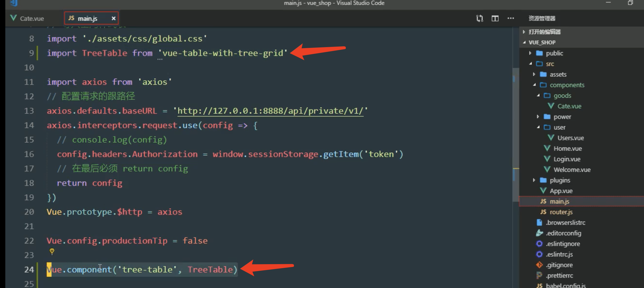Click the user folder icon

(547, 127)
